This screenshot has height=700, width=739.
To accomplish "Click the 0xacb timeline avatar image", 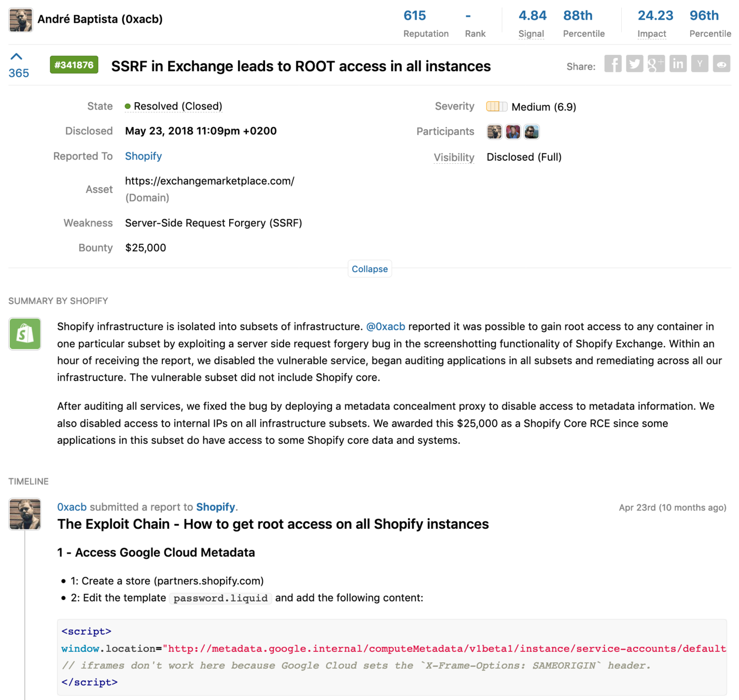I will coord(24,514).
